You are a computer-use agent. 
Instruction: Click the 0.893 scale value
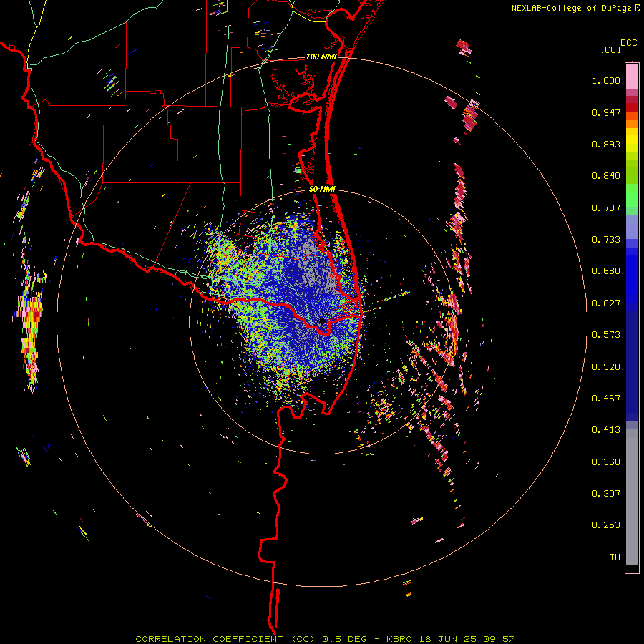606,144
